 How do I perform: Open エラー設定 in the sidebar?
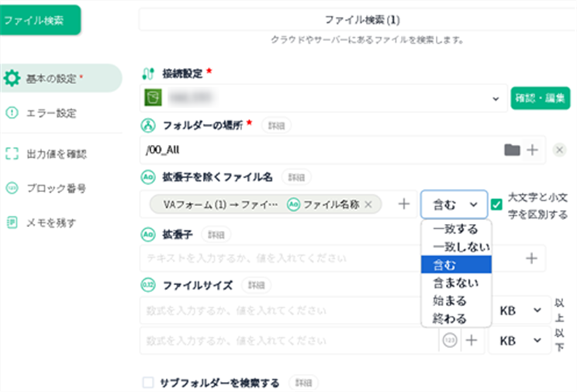51,113
